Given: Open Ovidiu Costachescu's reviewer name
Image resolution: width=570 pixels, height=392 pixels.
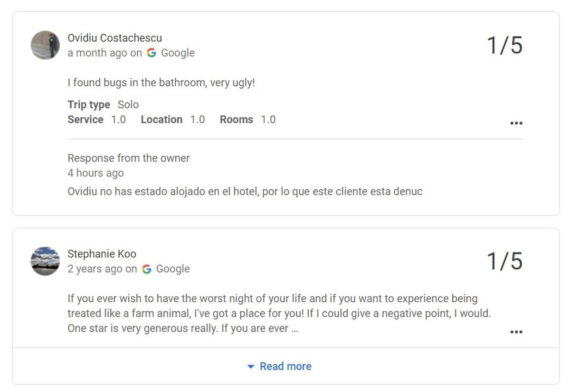Looking at the screenshot, I should click(x=114, y=38).
